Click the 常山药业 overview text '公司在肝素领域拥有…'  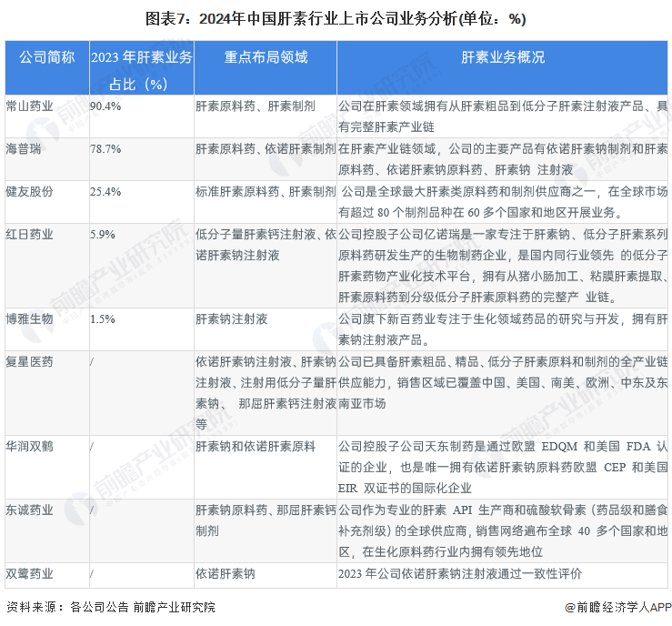503,116
